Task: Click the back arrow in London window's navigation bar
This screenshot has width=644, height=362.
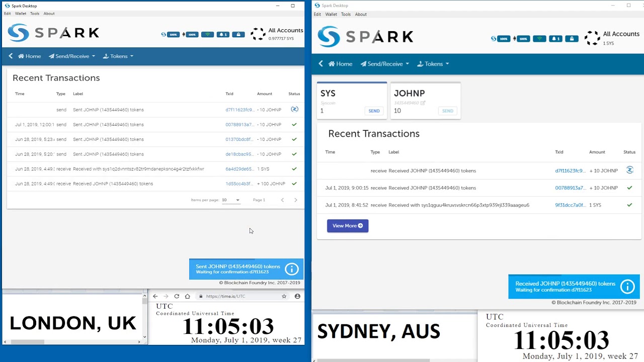Action: tap(11, 56)
